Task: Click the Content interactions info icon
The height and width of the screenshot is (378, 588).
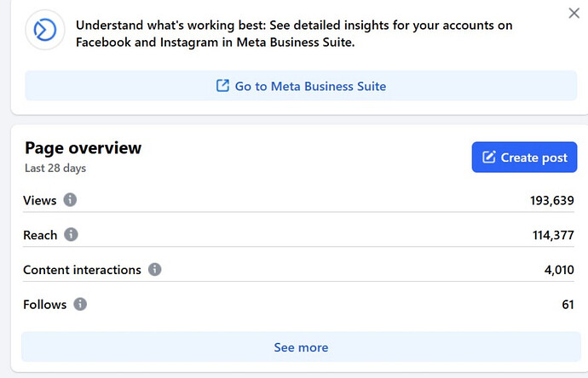Action: [x=154, y=270]
